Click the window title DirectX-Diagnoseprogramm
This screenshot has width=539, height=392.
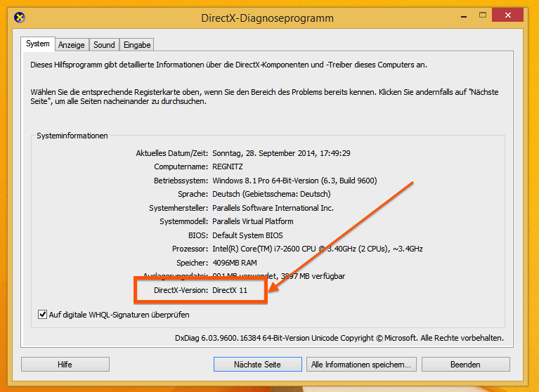pos(267,18)
